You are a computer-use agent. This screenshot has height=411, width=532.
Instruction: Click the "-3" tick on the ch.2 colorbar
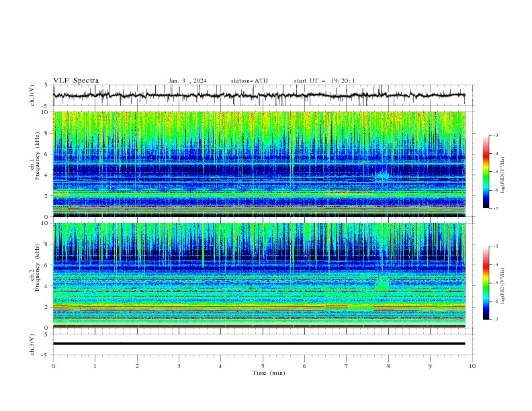point(495,246)
